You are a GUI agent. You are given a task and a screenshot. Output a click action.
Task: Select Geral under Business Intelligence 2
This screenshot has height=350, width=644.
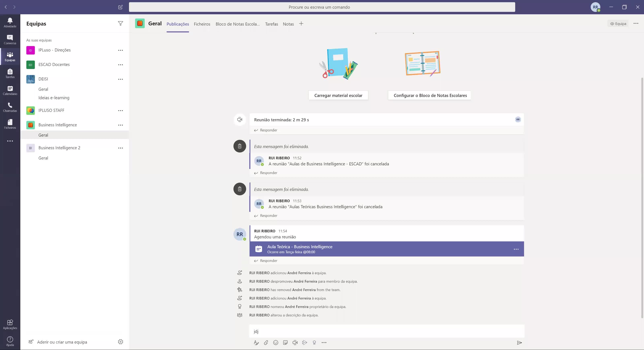tap(43, 158)
